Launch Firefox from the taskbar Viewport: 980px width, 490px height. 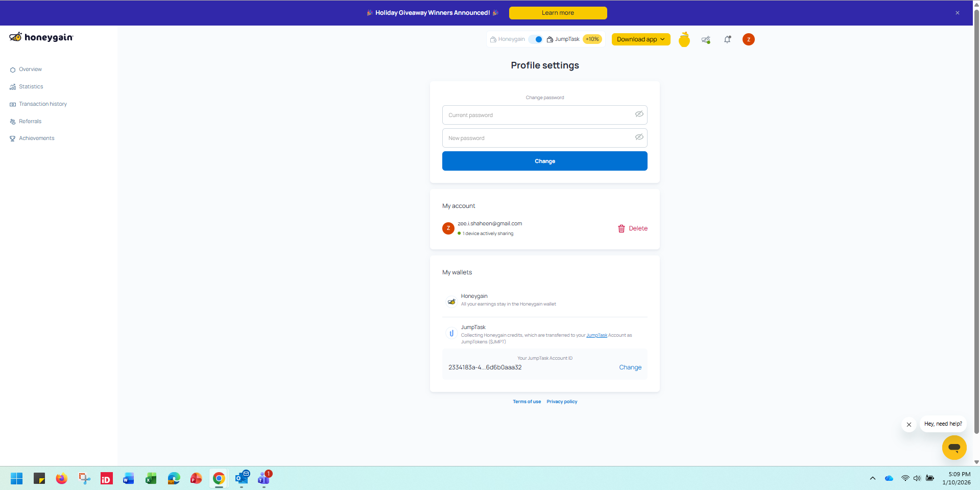point(62,479)
